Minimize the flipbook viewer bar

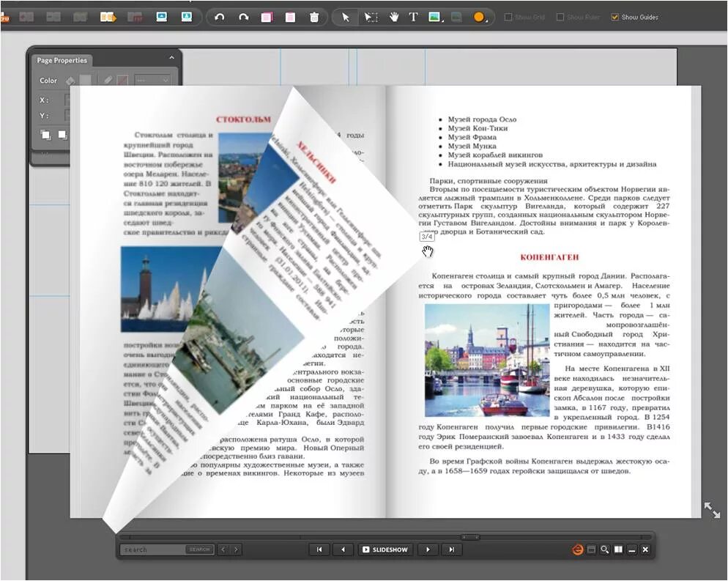coord(631,550)
